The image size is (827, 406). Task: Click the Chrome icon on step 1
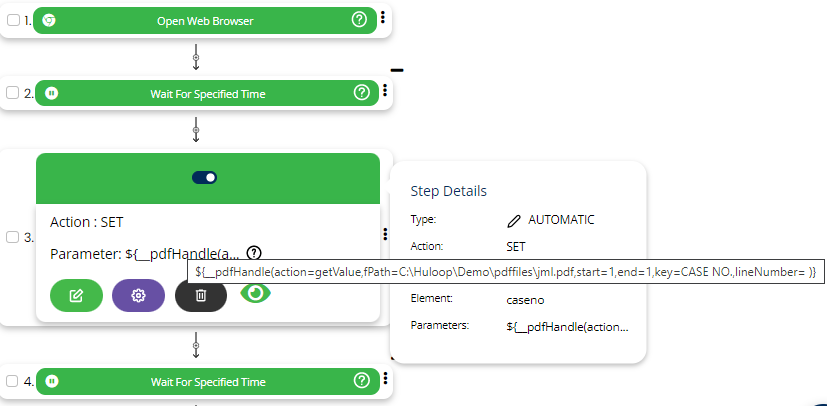tap(50, 20)
